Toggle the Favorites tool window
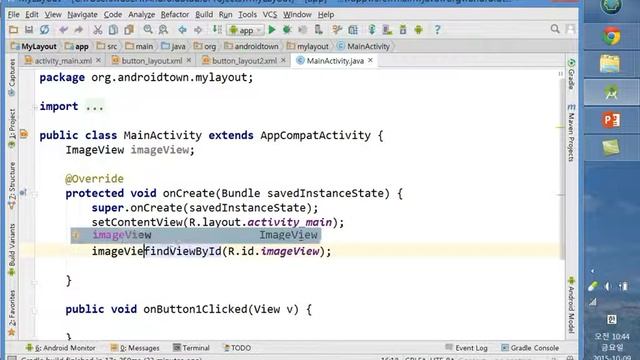The height and width of the screenshot is (360, 640). 12,313
